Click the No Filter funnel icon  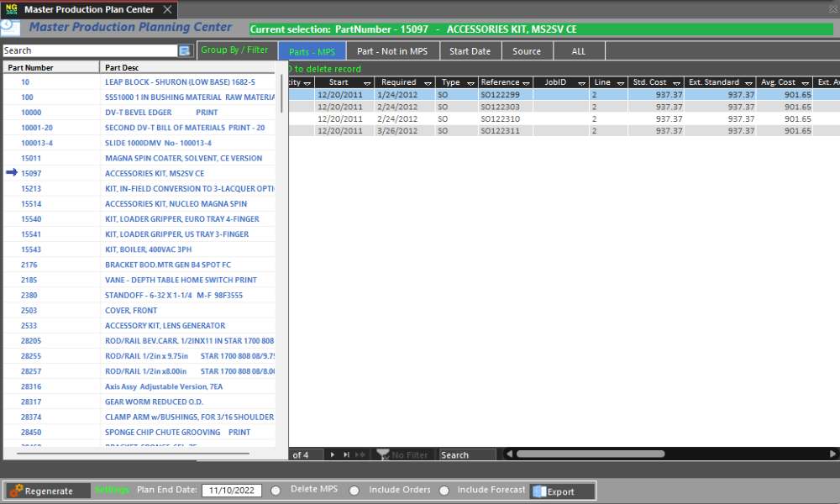(x=383, y=454)
